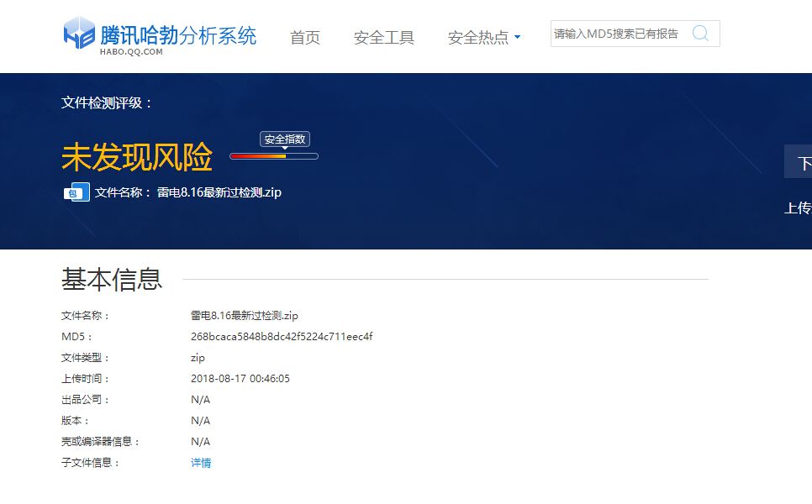
Task: Click the MD5 label in 基本信息
Action: pyautogui.click(x=76, y=336)
